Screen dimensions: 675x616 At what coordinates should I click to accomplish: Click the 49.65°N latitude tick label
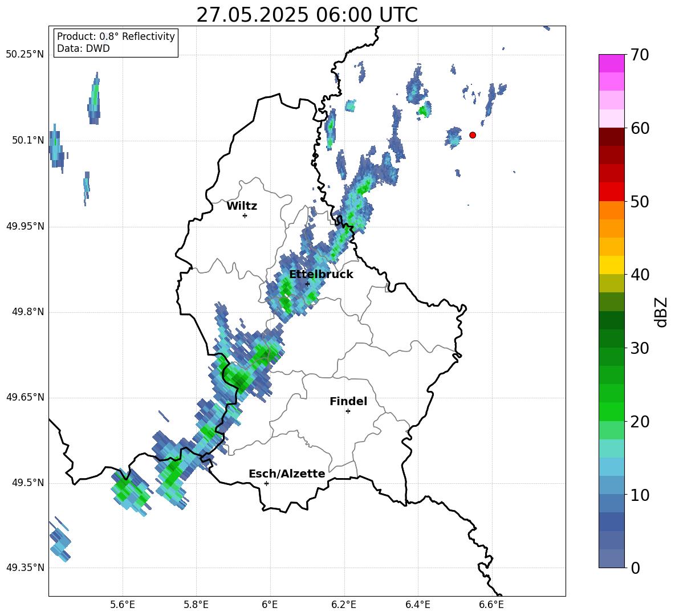click(x=26, y=397)
